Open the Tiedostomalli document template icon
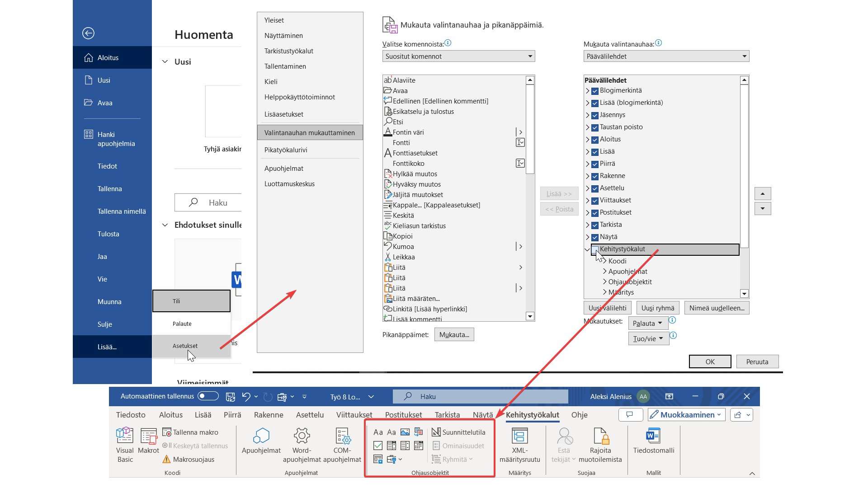 click(653, 436)
